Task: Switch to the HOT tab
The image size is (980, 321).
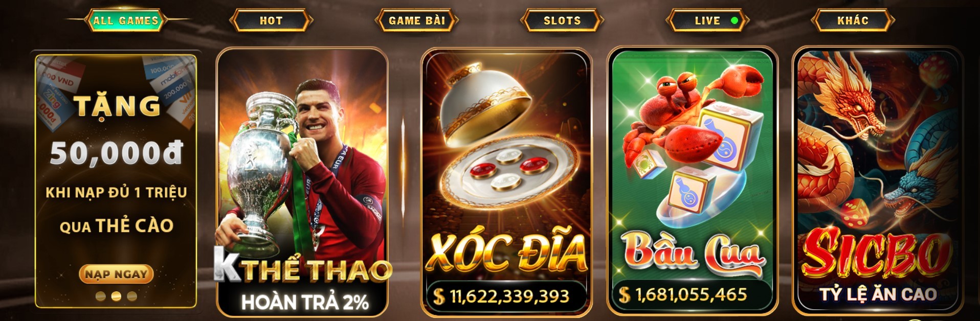Action: [271, 20]
